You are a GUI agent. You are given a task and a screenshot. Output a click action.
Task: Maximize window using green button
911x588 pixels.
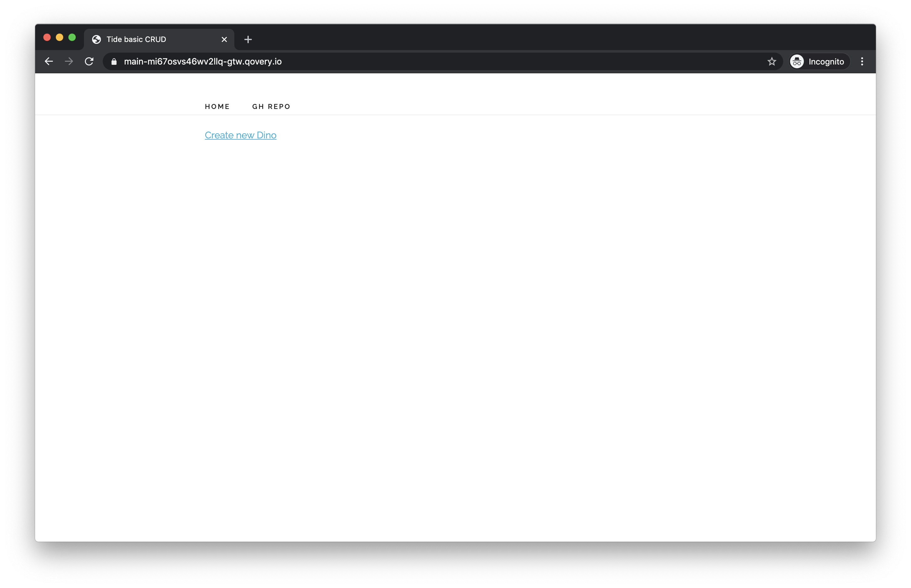[72, 38]
